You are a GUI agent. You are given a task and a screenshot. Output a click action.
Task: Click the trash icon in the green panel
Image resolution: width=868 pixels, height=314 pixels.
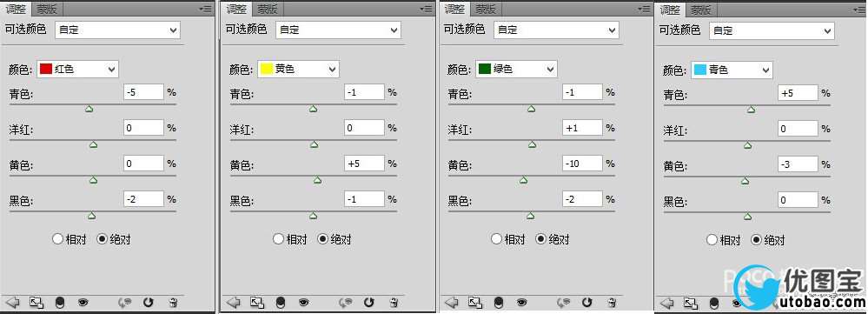pos(613,303)
